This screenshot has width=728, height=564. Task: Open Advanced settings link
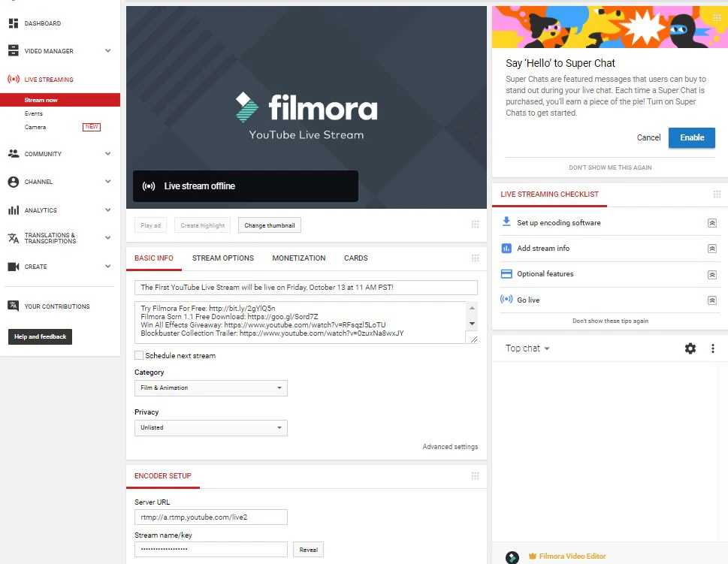[450, 447]
